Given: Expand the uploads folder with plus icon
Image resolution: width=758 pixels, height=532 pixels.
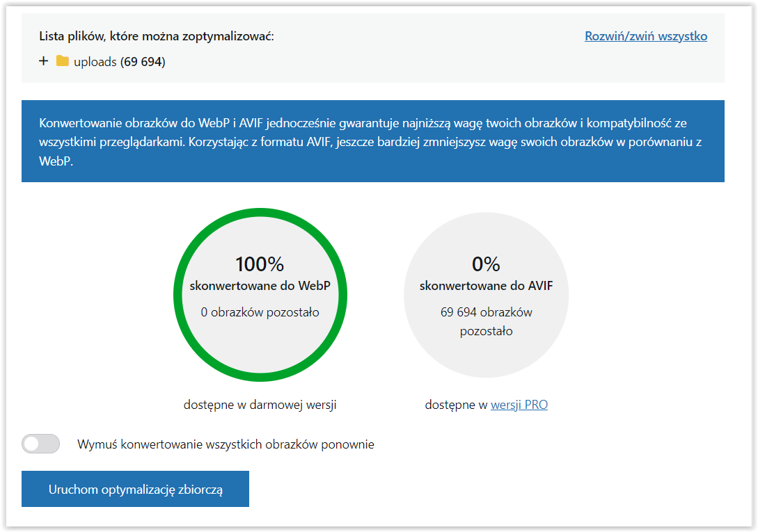Looking at the screenshot, I should click(44, 61).
